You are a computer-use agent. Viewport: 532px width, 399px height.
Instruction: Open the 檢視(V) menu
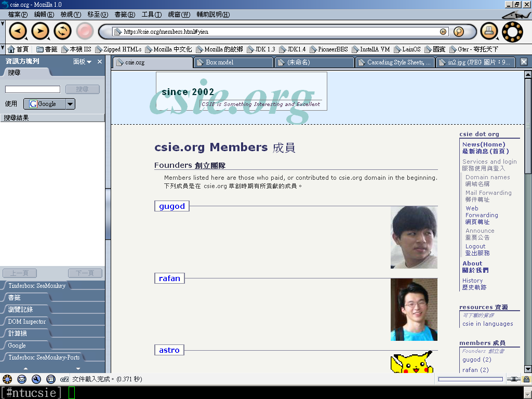point(71,15)
